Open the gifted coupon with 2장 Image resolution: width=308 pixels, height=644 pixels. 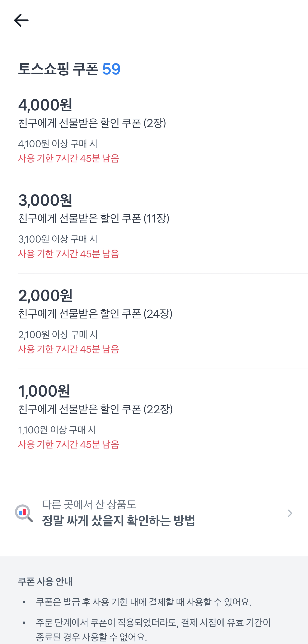coord(92,123)
